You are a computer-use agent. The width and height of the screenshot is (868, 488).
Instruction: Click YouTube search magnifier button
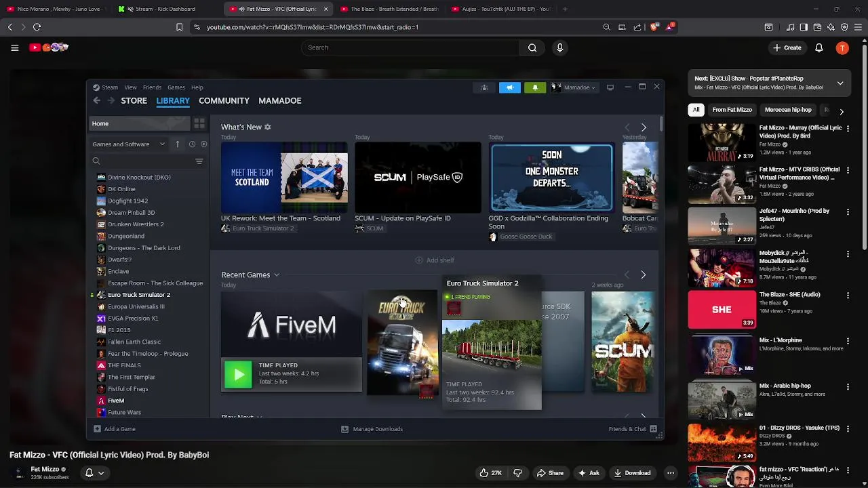click(x=532, y=47)
